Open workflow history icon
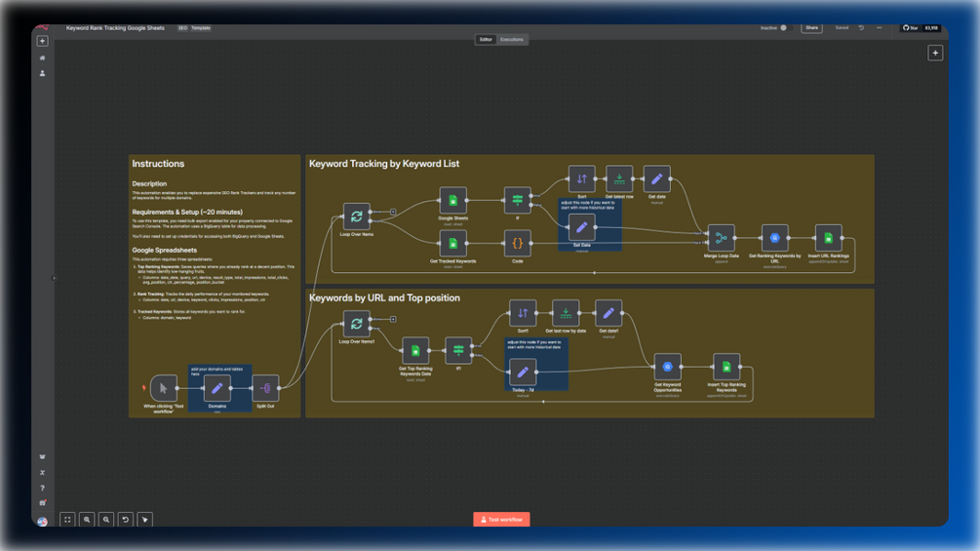Image resolution: width=980 pixels, height=551 pixels. (861, 28)
